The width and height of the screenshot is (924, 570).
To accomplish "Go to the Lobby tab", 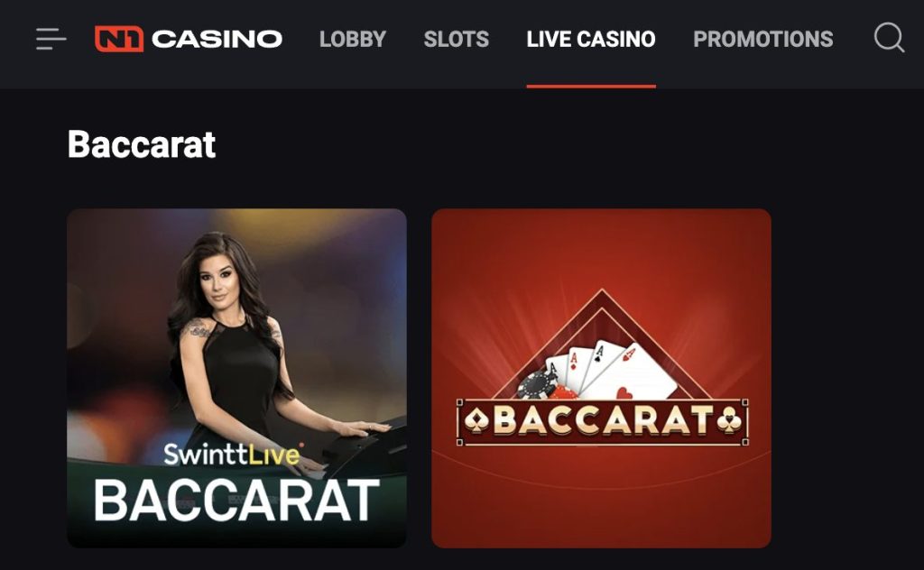I will click(x=353, y=39).
